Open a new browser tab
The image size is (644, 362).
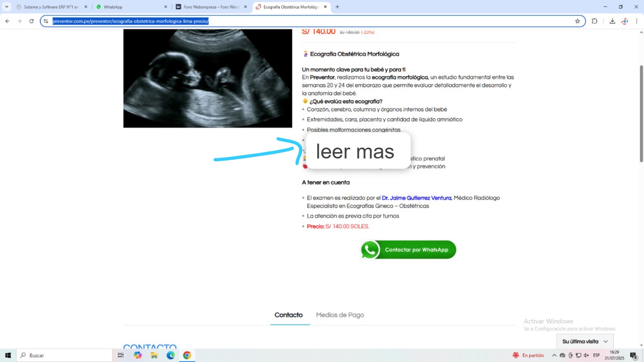click(x=337, y=7)
